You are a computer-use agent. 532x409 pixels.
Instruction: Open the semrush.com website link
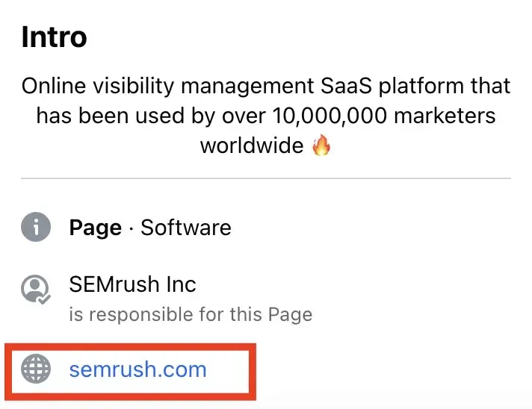(137, 369)
